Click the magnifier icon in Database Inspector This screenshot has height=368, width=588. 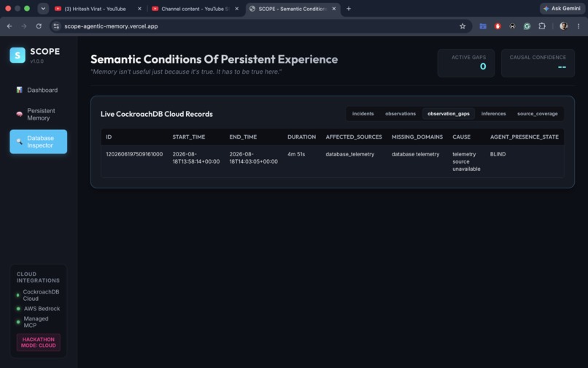(19, 142)
